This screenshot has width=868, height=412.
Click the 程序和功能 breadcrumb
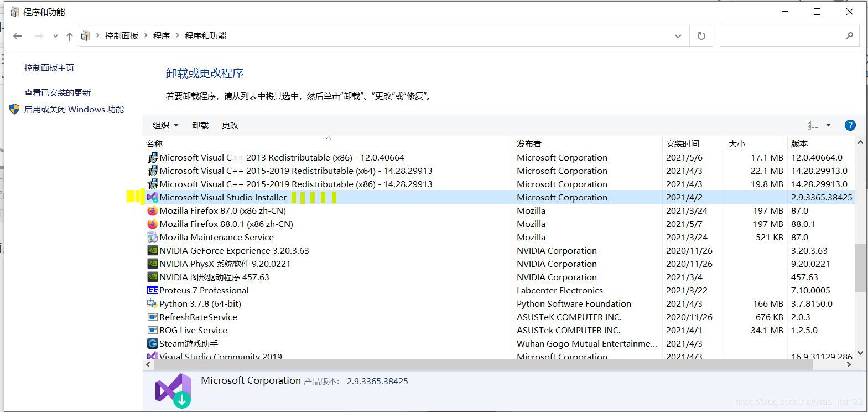205,36
